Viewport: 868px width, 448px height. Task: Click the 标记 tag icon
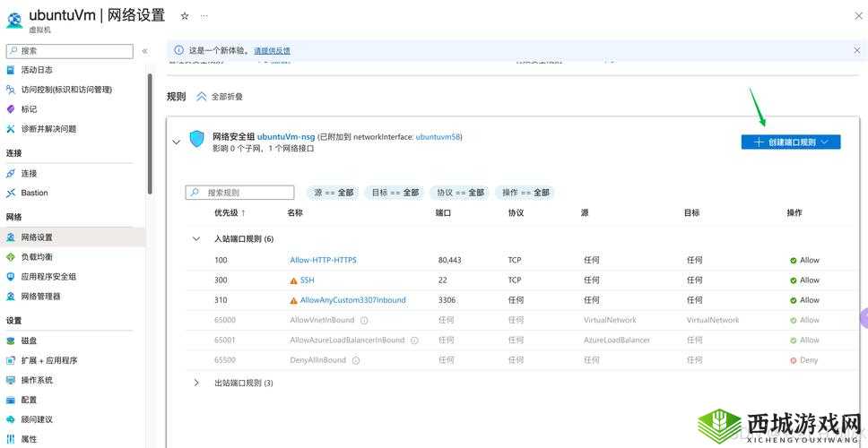[11, 109]
